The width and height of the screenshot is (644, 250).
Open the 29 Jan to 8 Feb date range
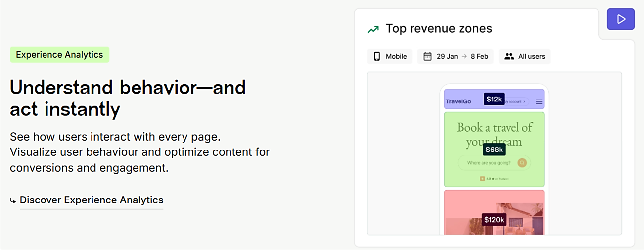[x=455, y=56]
